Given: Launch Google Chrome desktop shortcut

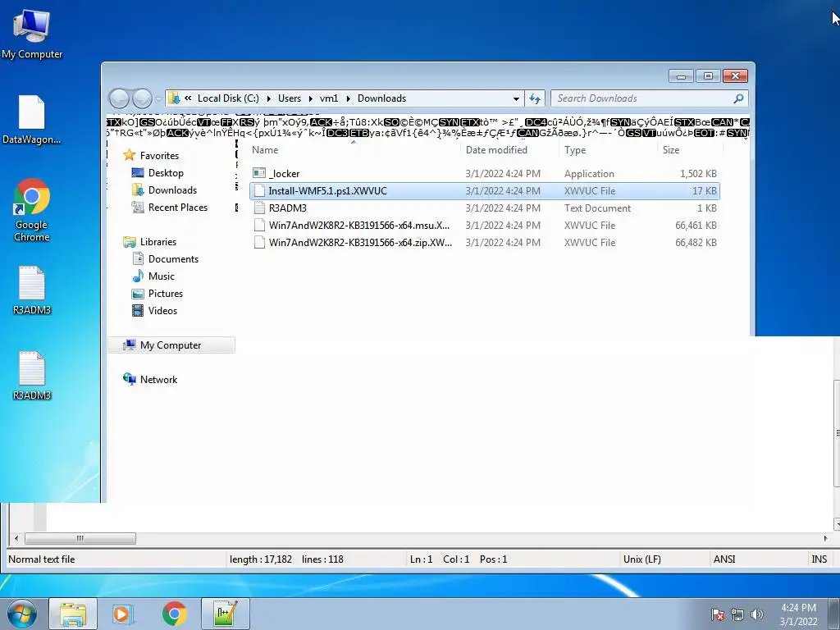Looking at the screenshot, I should tap(32, 210).
